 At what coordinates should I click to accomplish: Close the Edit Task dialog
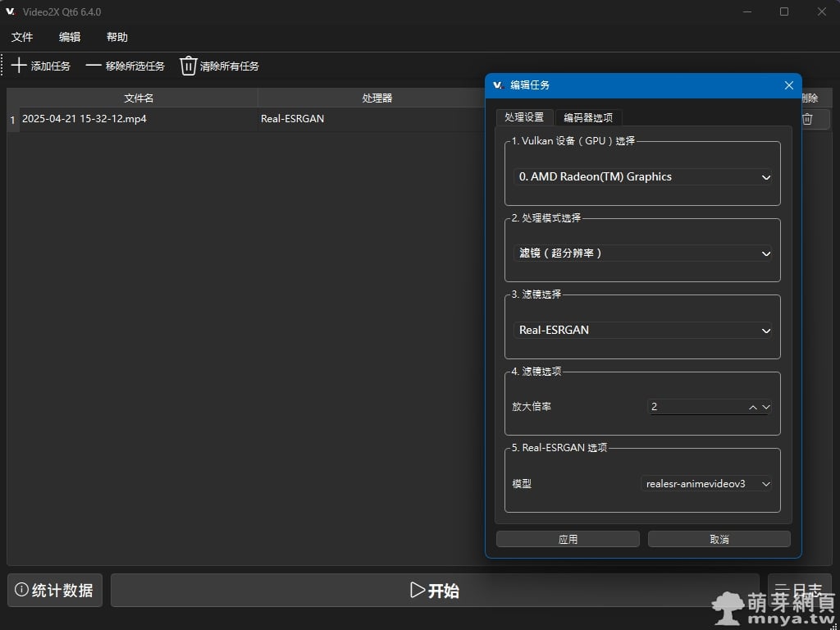coord(788,85)
